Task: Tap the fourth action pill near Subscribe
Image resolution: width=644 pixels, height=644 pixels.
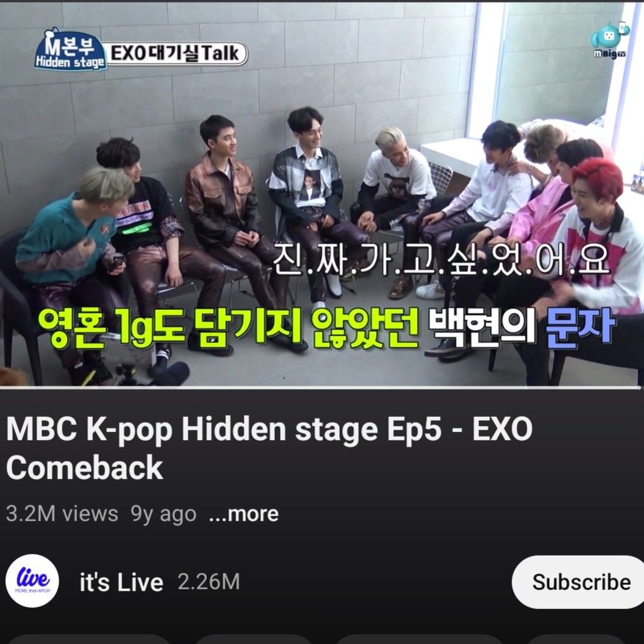Action: pyautogui.click(x=576, y=639)
